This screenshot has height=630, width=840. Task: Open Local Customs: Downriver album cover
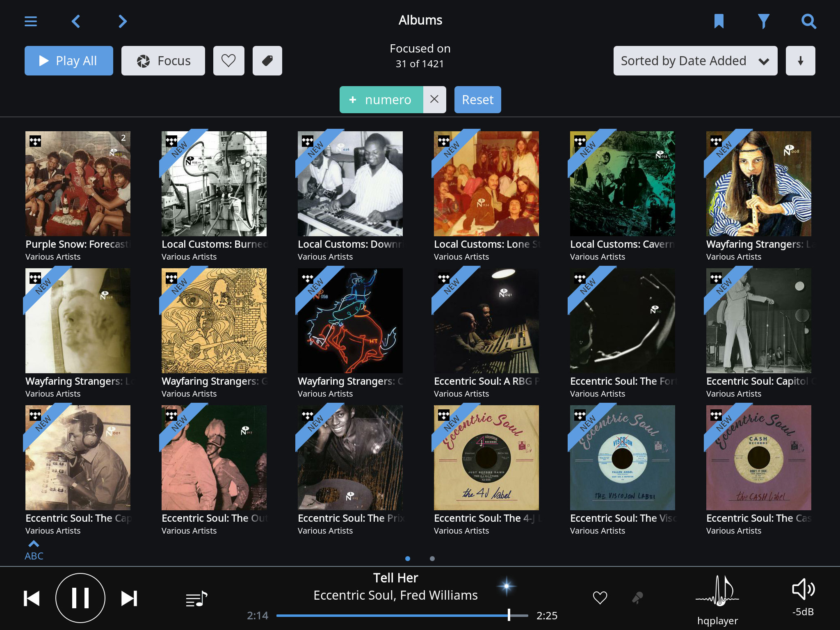pos(350,184)
